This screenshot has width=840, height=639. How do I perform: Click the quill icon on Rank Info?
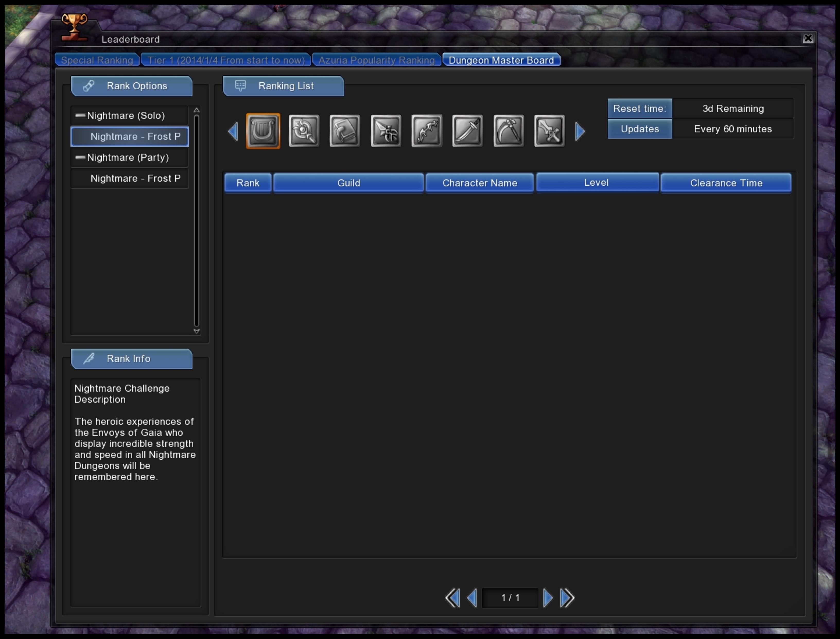pos(89,358)
